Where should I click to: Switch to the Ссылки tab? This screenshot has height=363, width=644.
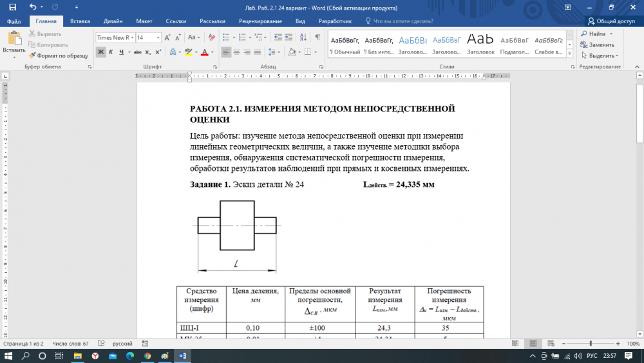pyautogui.click(x=176, y=21)
